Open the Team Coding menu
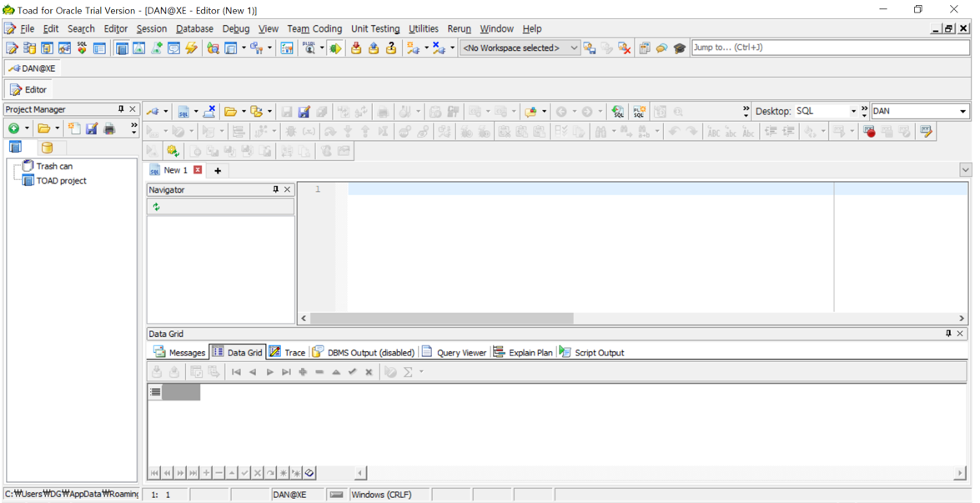This screenshot has width=980, height=503. tap(314, 28)
